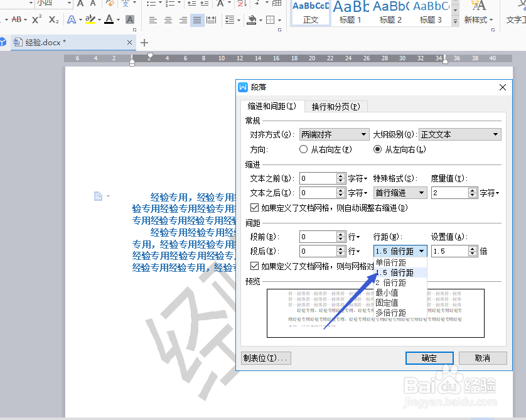
Task: Apply text effects with outlined A icon
Action: click(x=71, y=19)
